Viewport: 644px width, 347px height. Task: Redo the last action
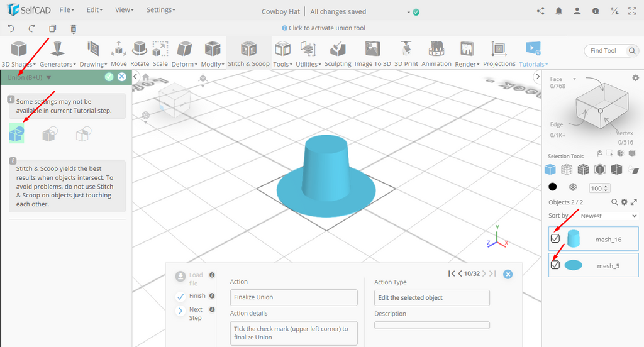pos(31,28)
